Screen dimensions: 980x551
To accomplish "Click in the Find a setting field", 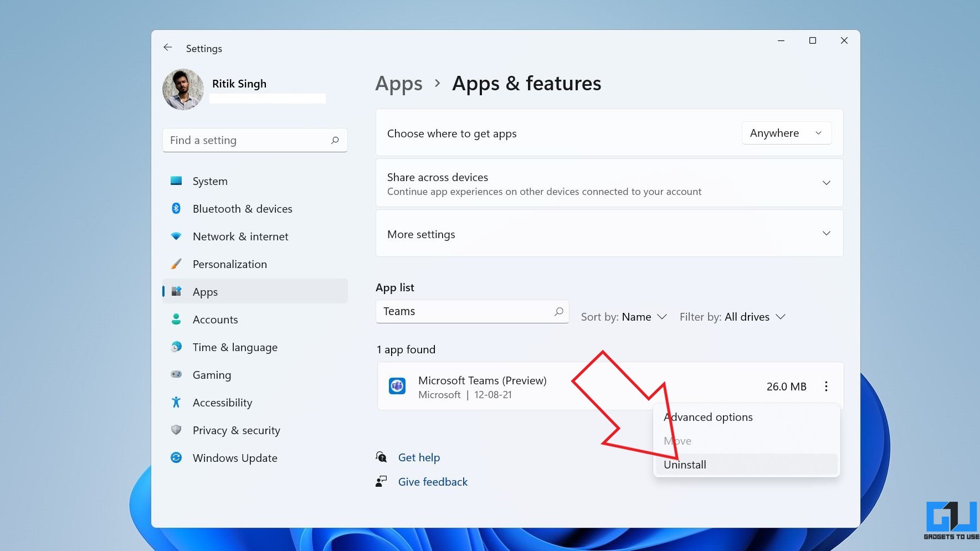I will [255, 140].
